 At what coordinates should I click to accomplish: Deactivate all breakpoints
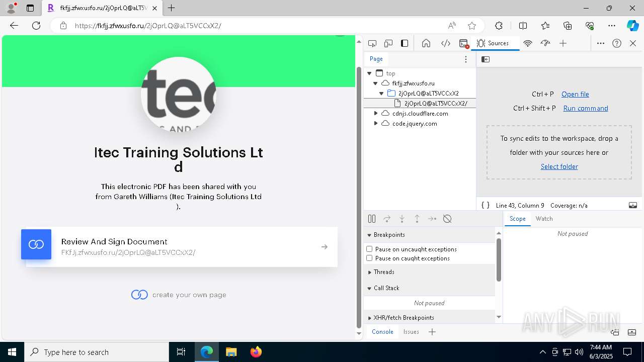447,219
